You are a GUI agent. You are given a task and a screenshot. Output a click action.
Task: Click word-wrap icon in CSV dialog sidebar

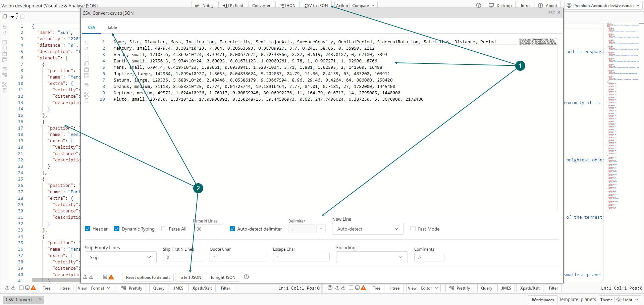click(87, 85)
